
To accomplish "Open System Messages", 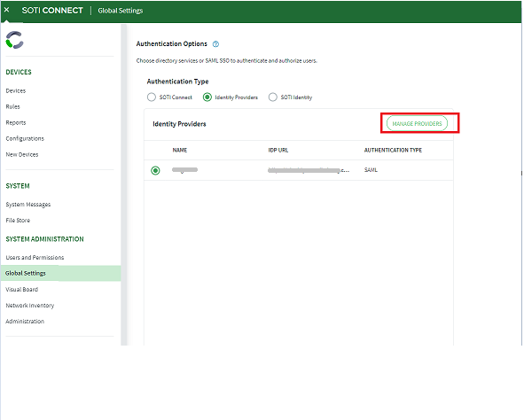I will [x=28, y=205].
